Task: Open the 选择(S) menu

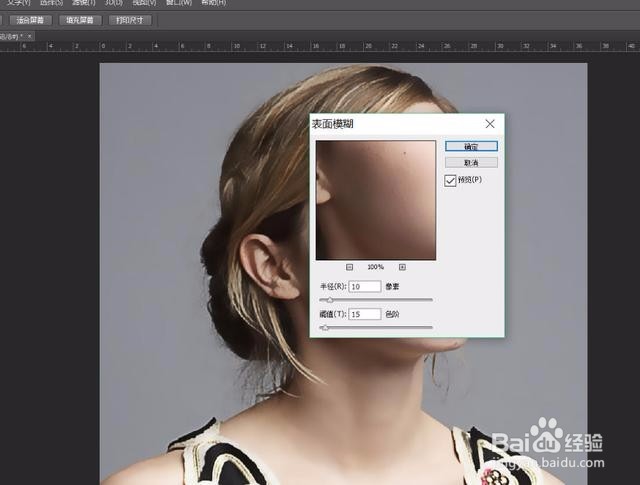Action: 51,2
